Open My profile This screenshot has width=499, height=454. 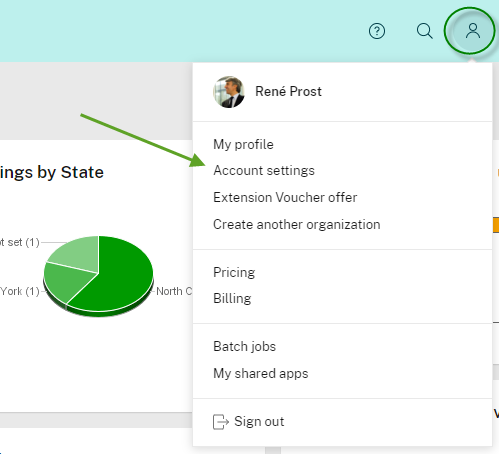pos(243,145)
